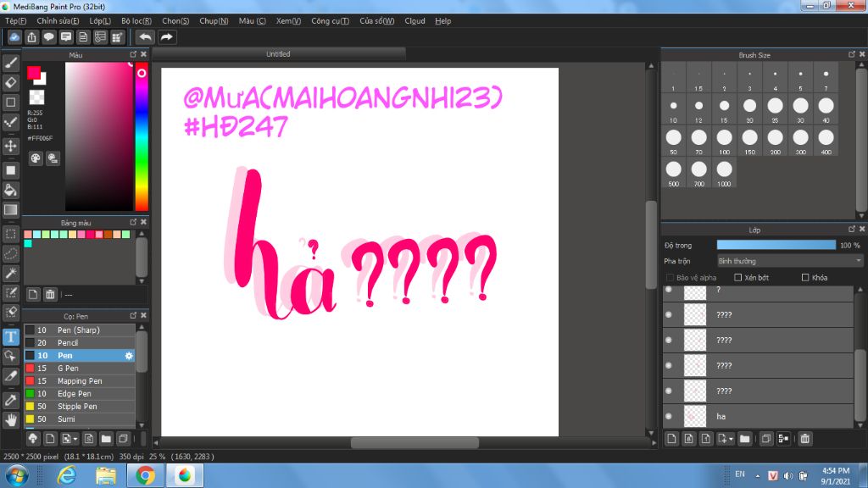The width and height of the screenshot is (868, 488).
Task: Click the Độ trong opacity slider
Action: [776, 245]
